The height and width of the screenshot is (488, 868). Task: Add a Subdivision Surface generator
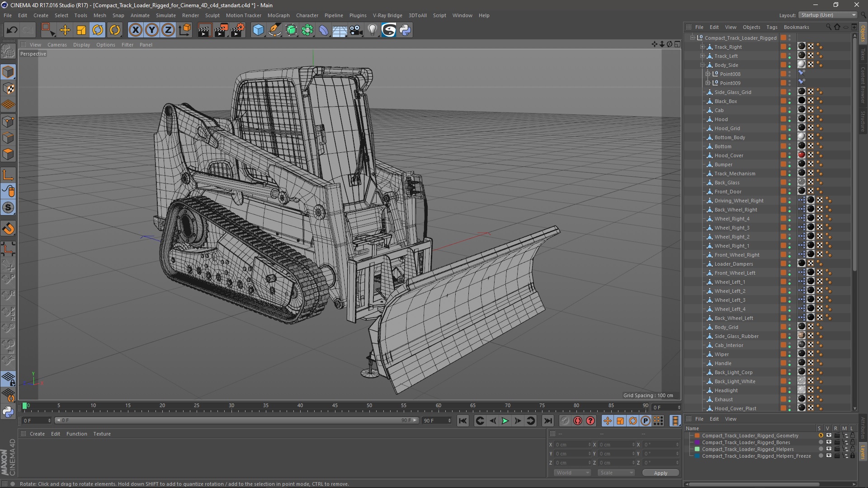(x=291, y=30)
